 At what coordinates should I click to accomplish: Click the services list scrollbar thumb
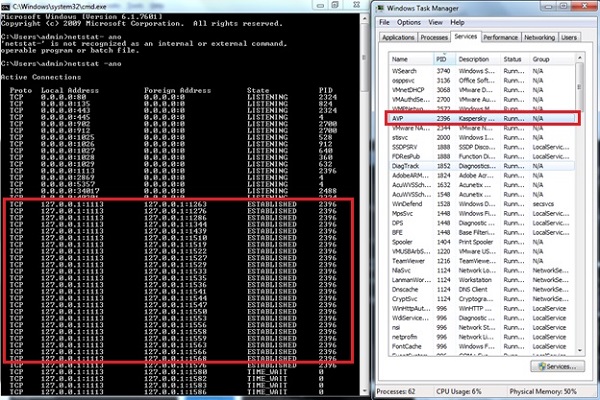point(579,87)
